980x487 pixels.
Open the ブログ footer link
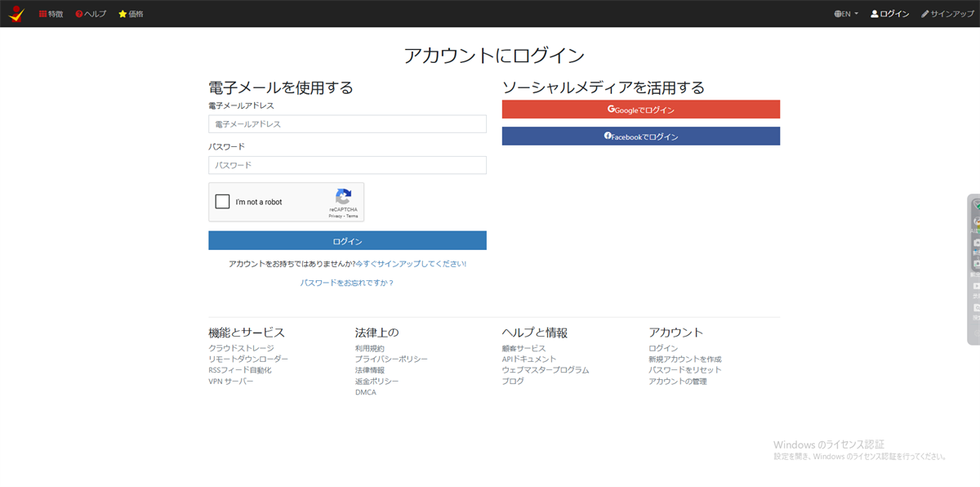pyautogui.click(x=513, y=381)
